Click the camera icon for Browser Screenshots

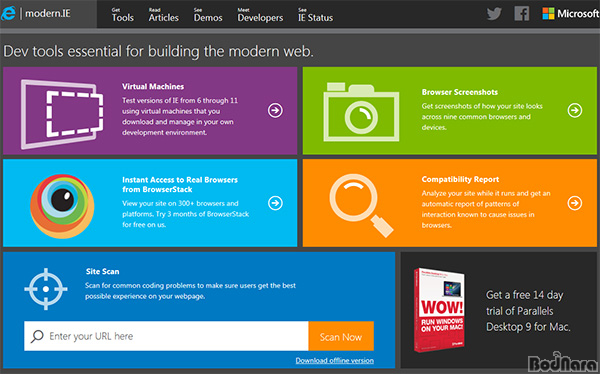point(361,112)
